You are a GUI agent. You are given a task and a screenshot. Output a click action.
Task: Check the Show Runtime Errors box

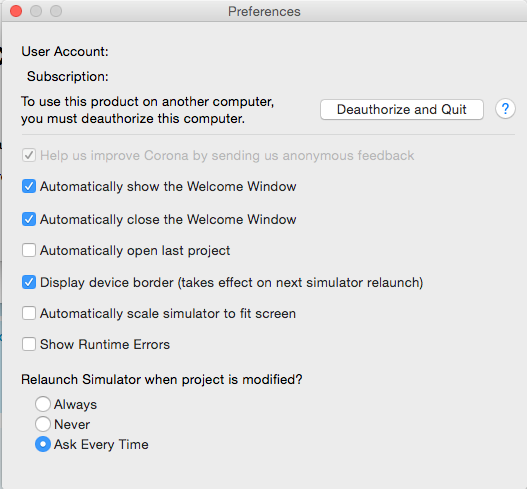click(x=29, y=344)
